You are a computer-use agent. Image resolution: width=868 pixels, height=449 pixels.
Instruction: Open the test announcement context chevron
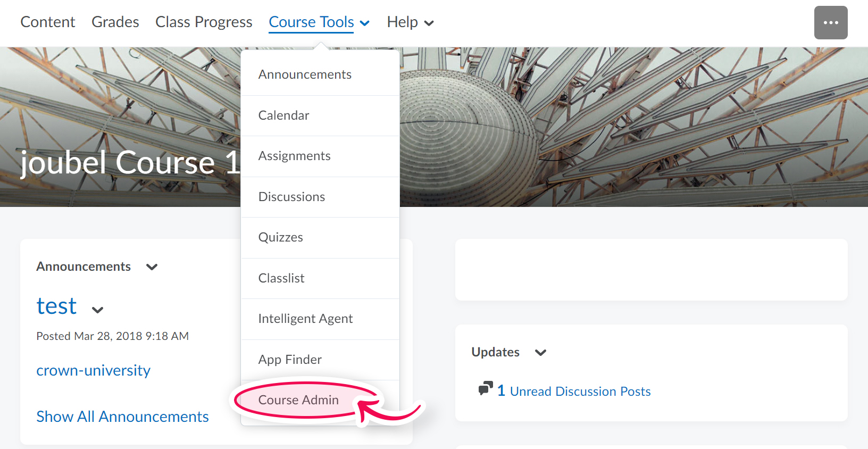coord(97,310)
